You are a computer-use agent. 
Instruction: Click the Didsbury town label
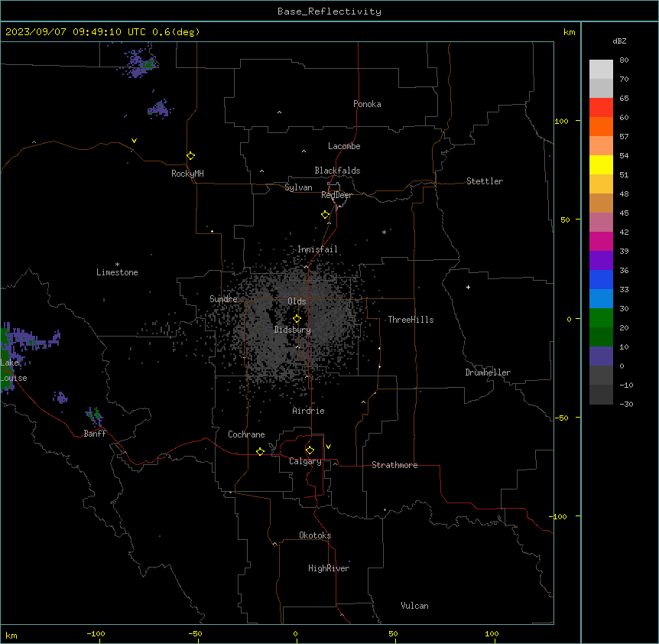click(293, 330)
